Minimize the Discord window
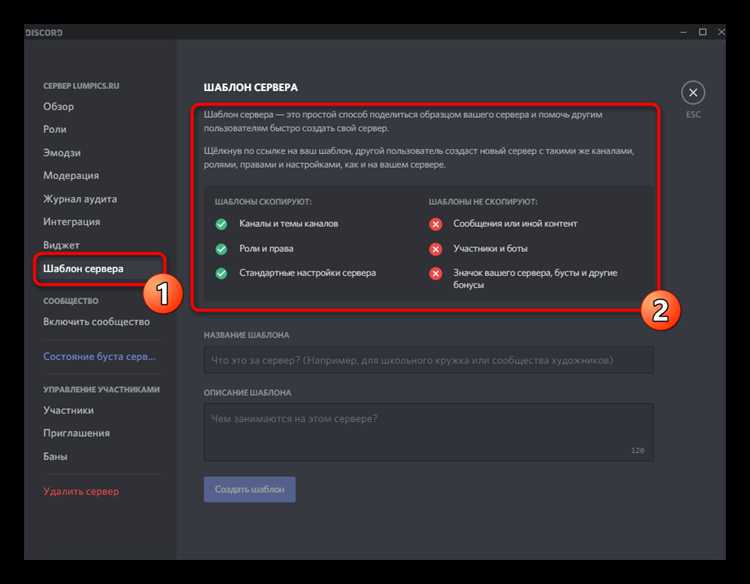This screenshot has width=750, height=584. click(683, 32)
